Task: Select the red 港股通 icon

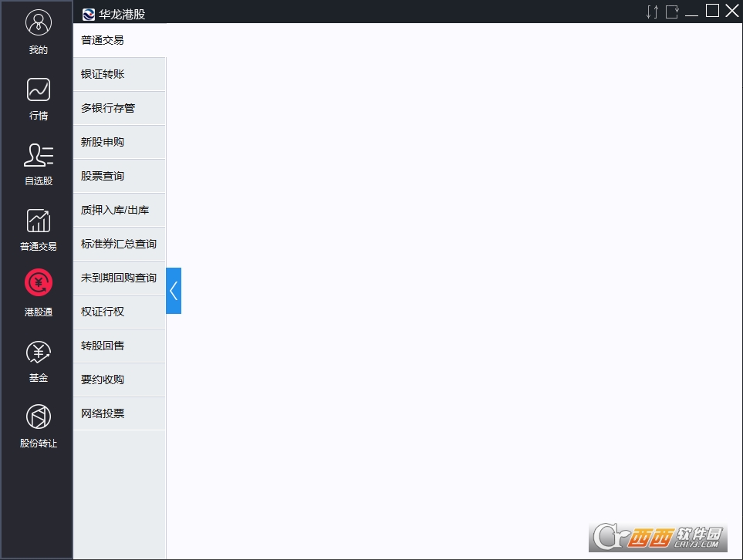Action: pos(39,283)
